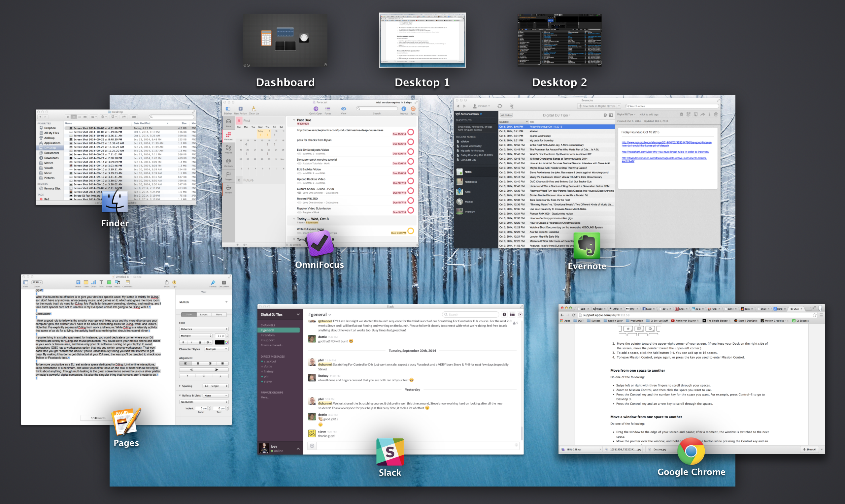Set a reminder with Evernote alarm clock icon
This screenshot has width=845, height=504.
coord(681,114)
